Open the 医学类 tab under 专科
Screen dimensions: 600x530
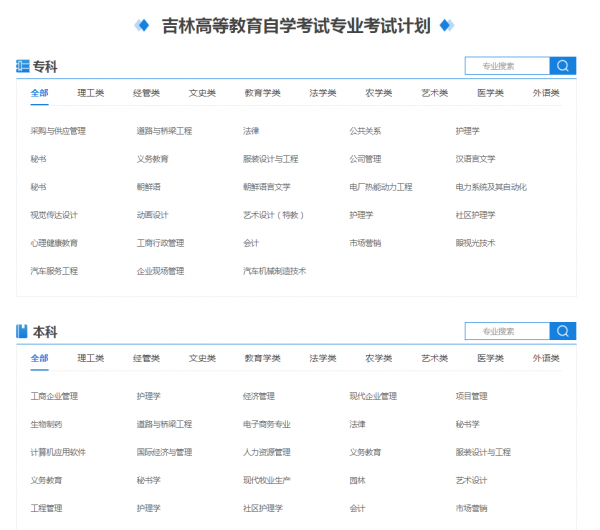coord(490,93)
